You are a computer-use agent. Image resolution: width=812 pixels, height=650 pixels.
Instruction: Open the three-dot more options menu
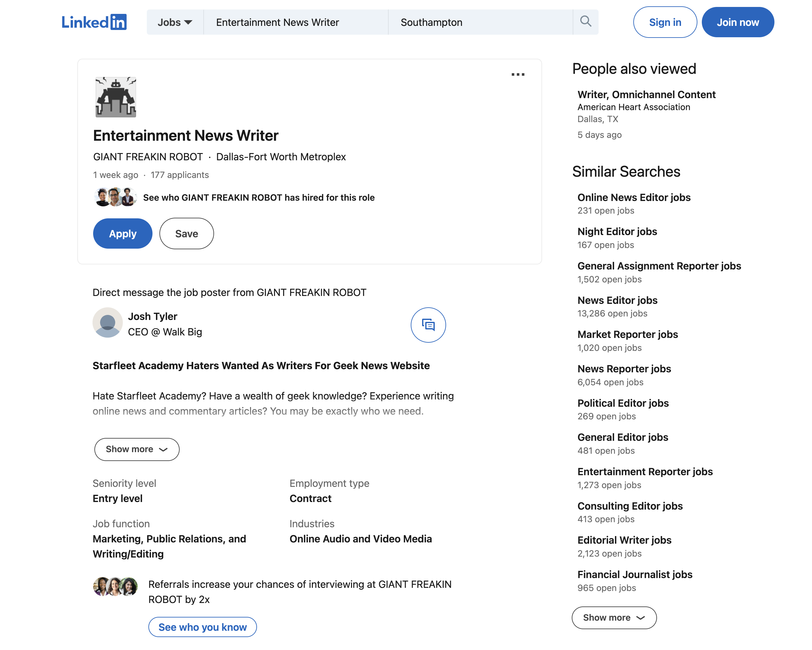517,74
